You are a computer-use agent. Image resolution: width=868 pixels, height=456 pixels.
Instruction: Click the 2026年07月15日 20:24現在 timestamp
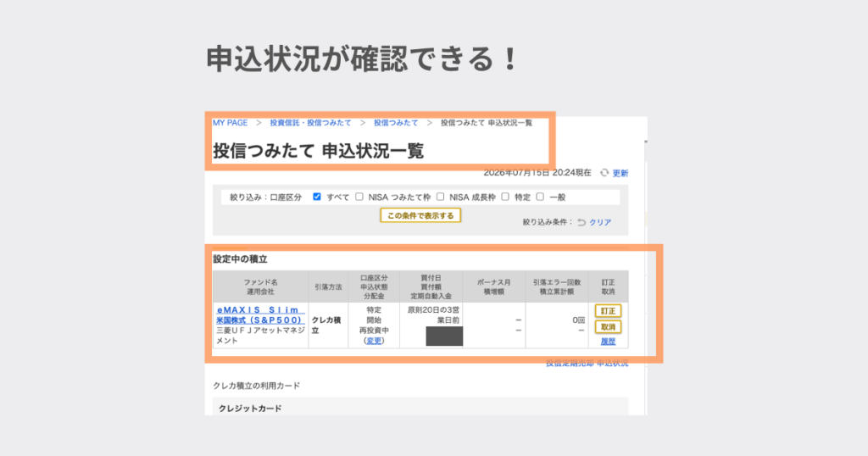[537, 173]
